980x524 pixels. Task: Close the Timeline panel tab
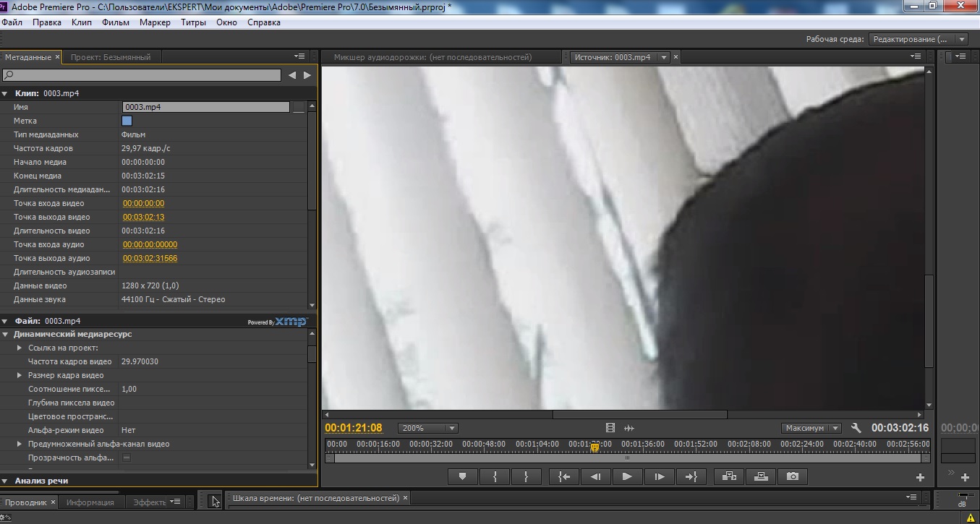(405, 498)
